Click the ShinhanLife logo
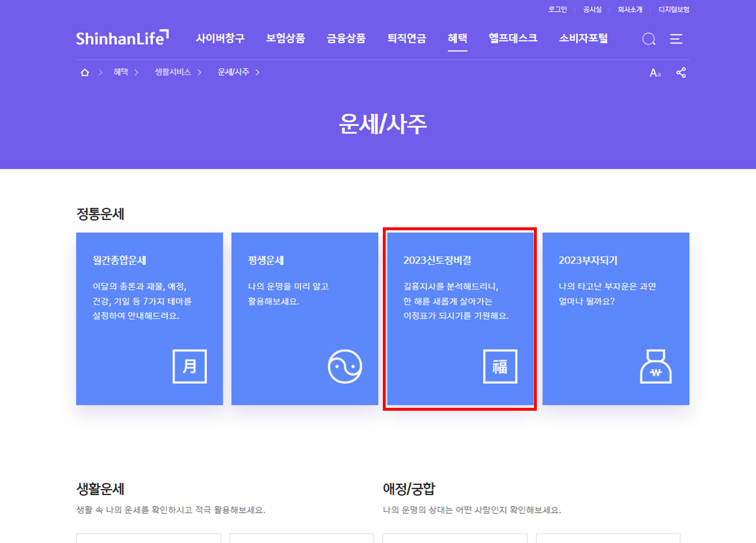The height and width of the screenshot is (543, 756). pyautogui.click(x=123, y=39)
